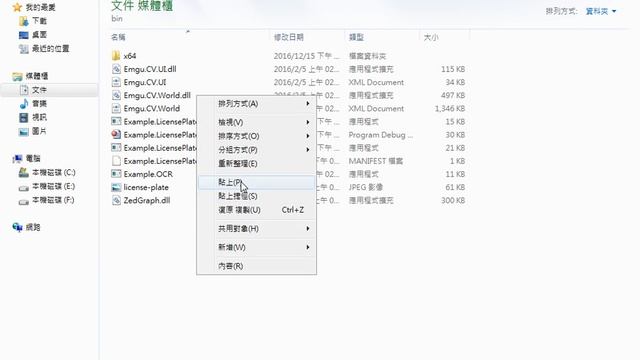Viewport: 640px width, 360px height.
Task: Select the license-plate file name
Action: [x=146, y=187]
